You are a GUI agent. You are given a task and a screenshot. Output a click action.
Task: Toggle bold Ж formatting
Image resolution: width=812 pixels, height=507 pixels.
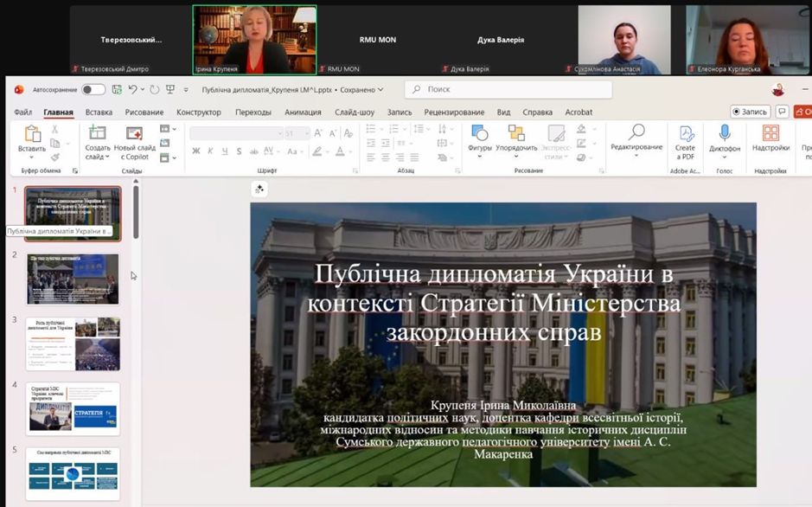tap(195, 151)
